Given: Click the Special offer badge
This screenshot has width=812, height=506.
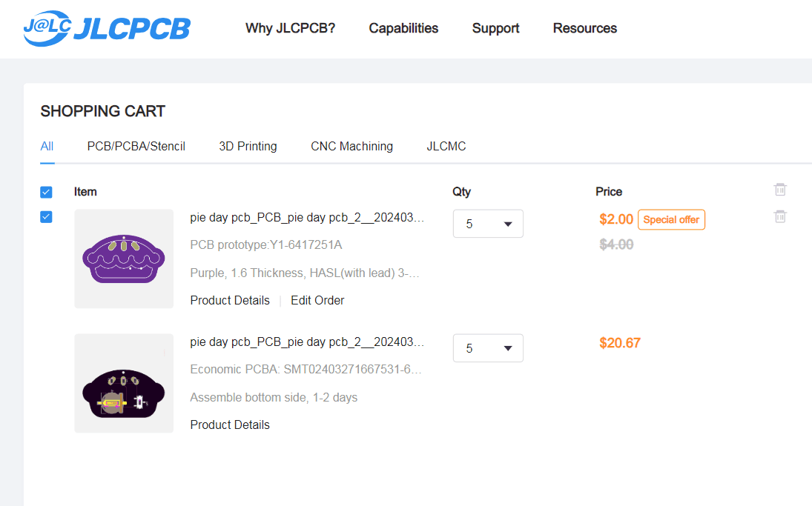Looking at the screenshot, I should click(671, 219).
